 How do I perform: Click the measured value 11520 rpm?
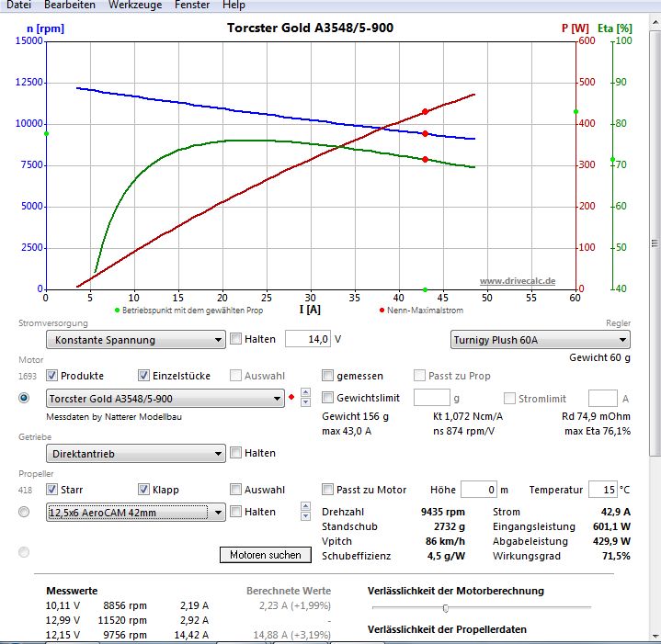122,620
